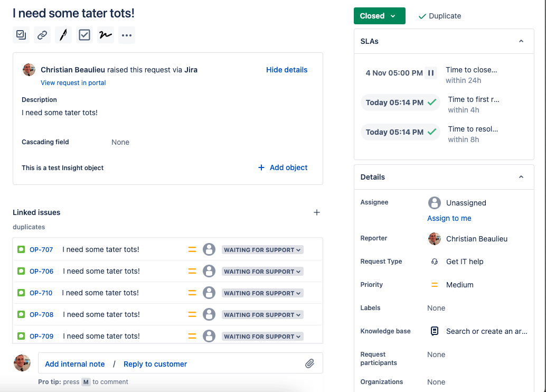Open the link issue icon in the toolbar

pos(42,35)
